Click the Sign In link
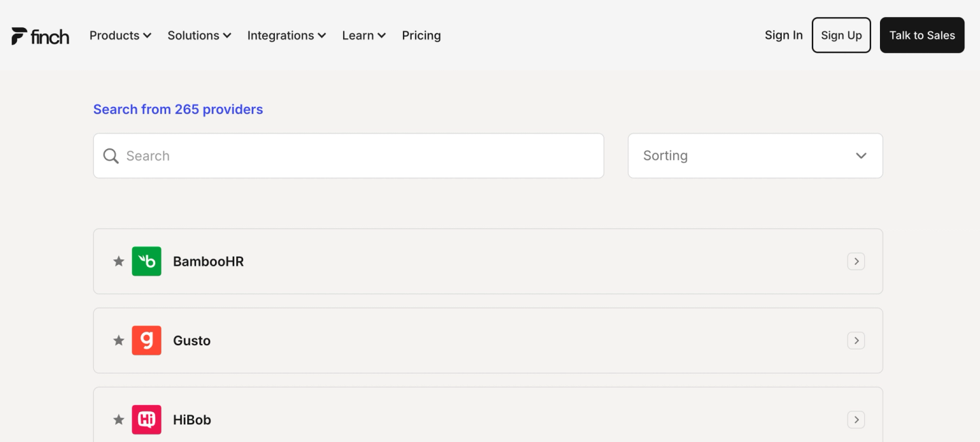The width and height of the screenshot is (980, 442). (x=784, y=35)
